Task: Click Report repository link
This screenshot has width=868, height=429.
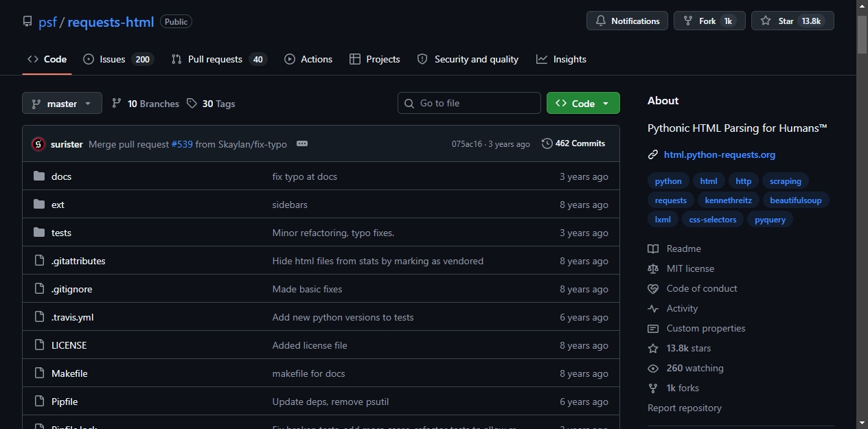Action: coord(685,408)
